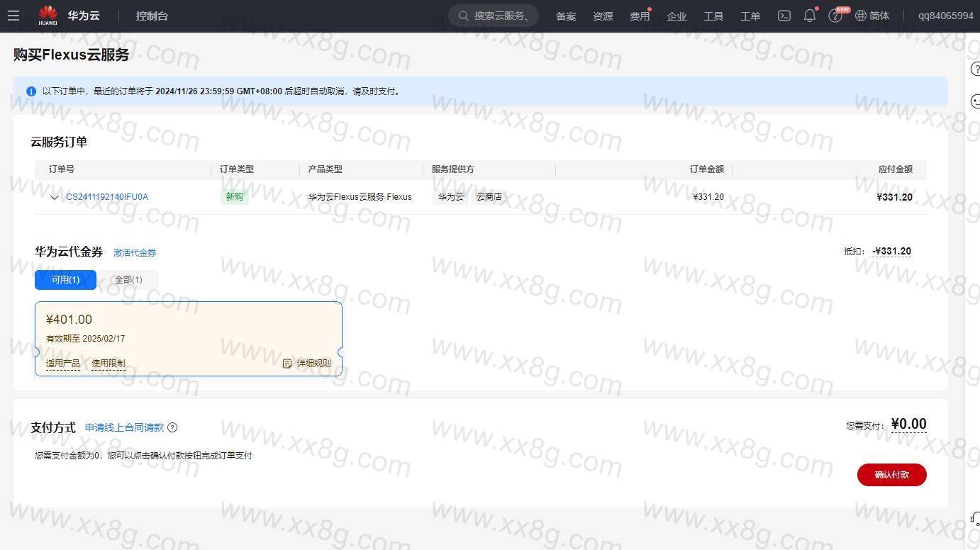Click voucher expiry 有效期至 2025/02/17
This screenshot has height=550, width=980.
click(86, 339)
